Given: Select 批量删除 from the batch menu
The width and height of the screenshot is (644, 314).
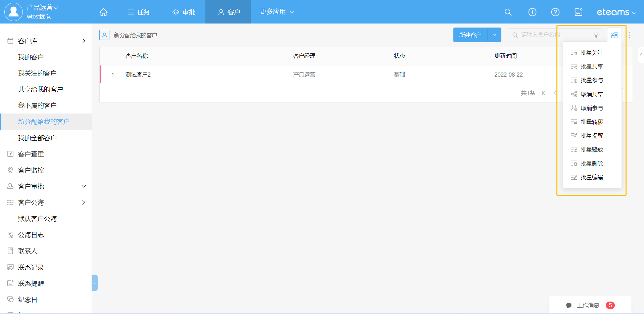Looking at the screenshot, I should tap(592, 164).
